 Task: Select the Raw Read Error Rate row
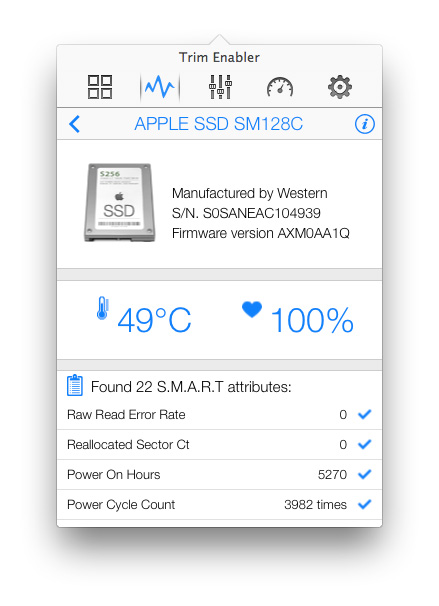pyautogui.click(x=220, y=415)
